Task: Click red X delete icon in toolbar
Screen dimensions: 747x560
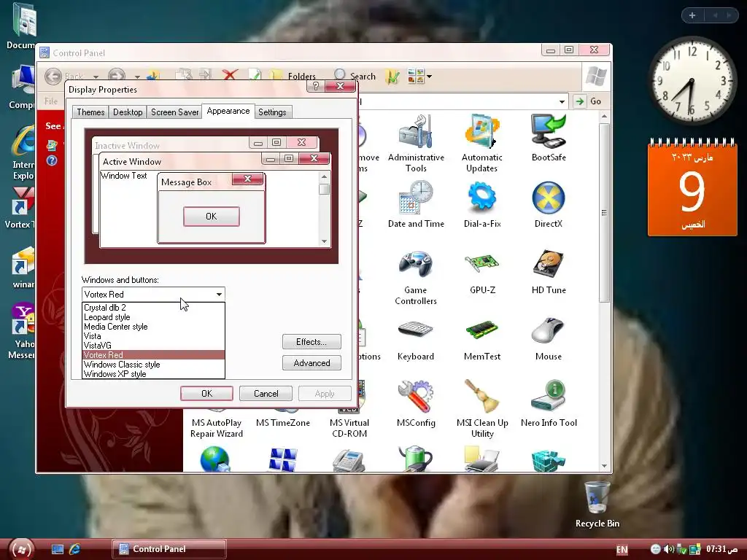Action: tap(230, 75)
